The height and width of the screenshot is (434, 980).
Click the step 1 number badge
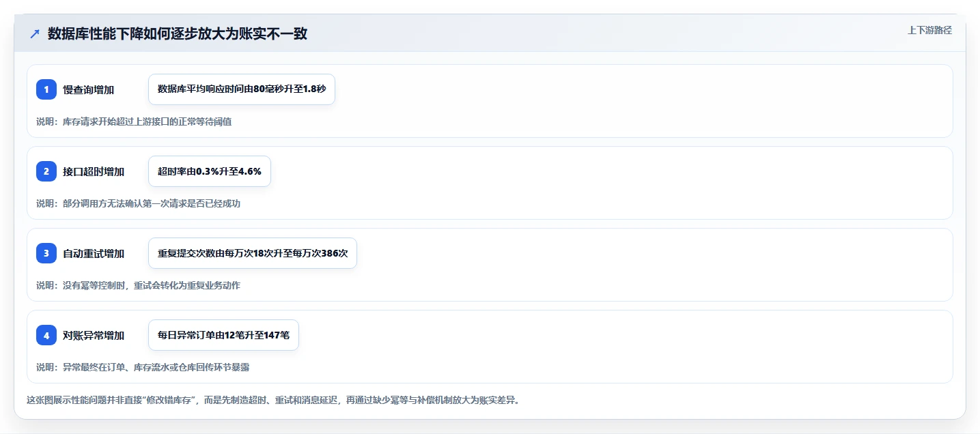[46, 89]
